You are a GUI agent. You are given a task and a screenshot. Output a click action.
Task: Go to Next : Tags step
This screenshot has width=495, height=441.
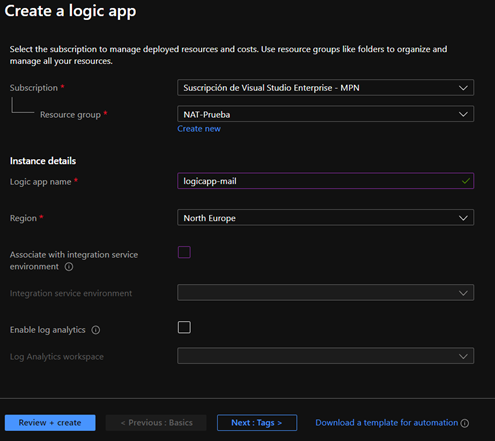point(257,423)
